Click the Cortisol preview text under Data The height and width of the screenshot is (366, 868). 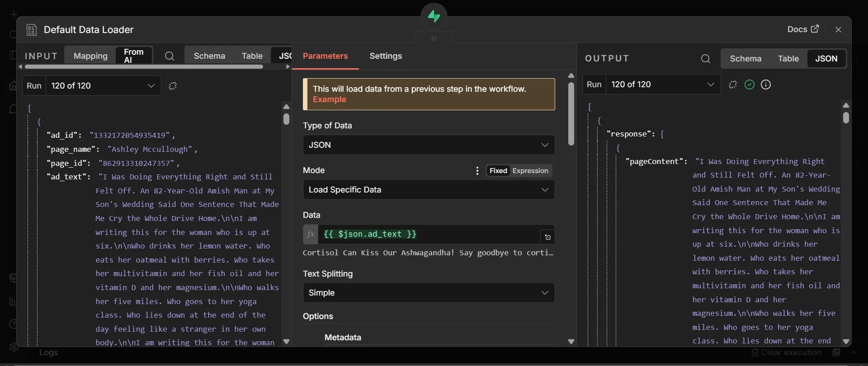click(x=428, y=253)
